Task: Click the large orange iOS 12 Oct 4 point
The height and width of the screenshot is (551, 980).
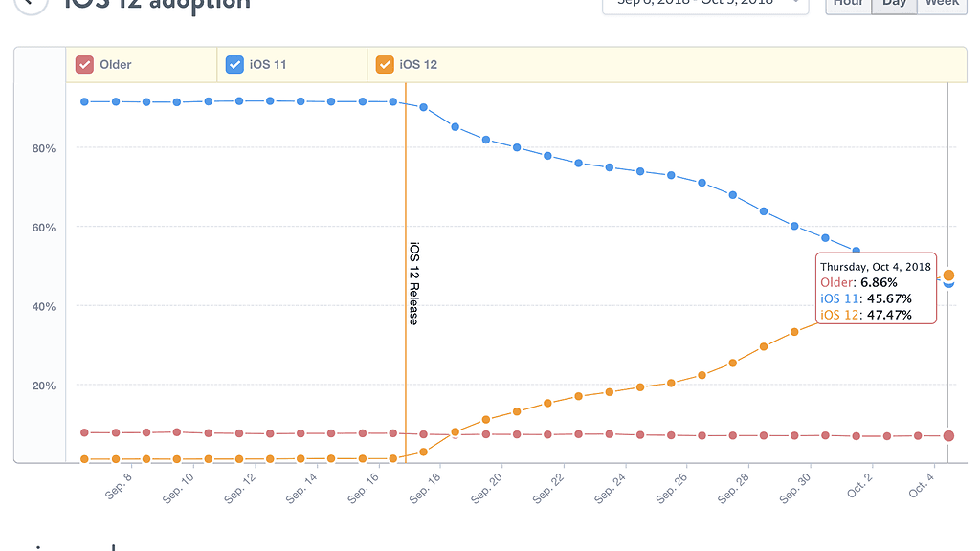Action: (x=948, y=275)
